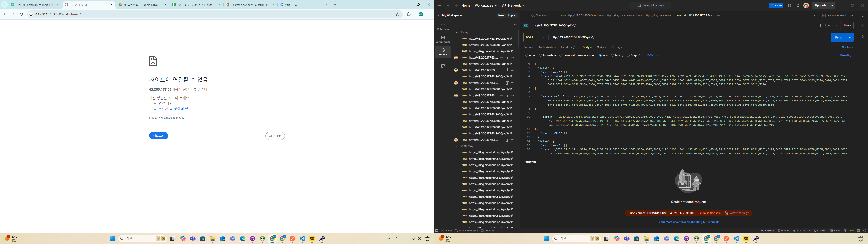Open code snippet panel icon
868x244 pixels.
[x=862, y=26]
